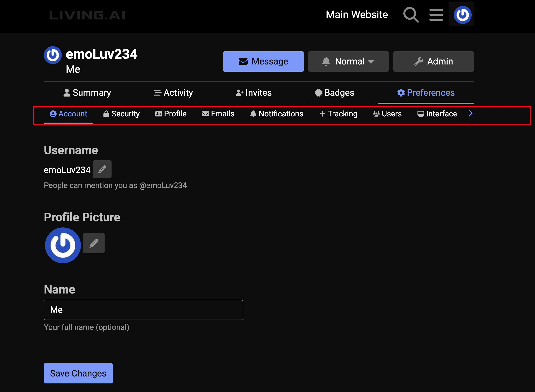Open the Normal notification level dropdown
Image resolution: width=535 pixels, height=392 pixels.
pyautogui.click(x=348, y=61)
